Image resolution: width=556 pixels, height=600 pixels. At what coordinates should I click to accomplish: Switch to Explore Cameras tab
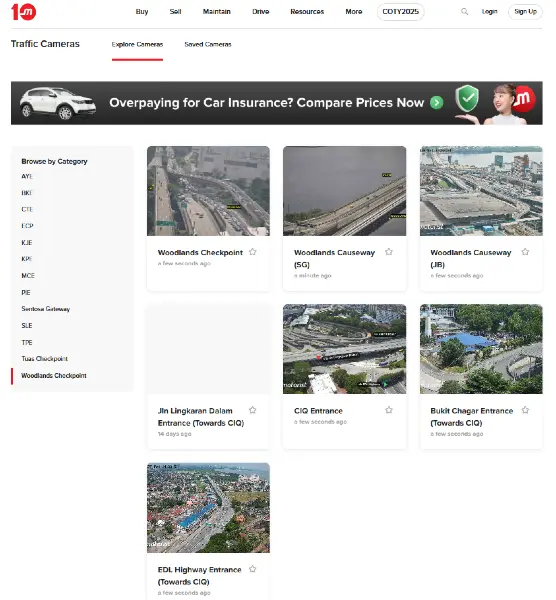pos(137,44)
